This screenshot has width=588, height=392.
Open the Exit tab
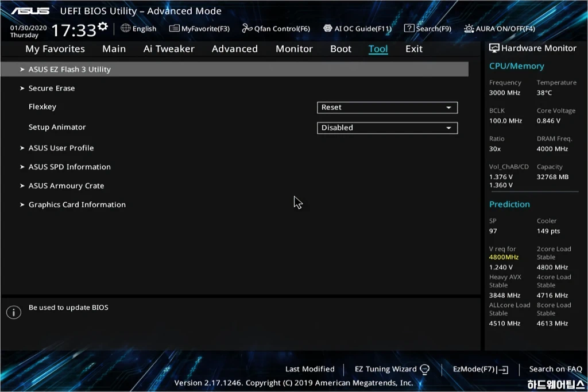tap(413, 49)
